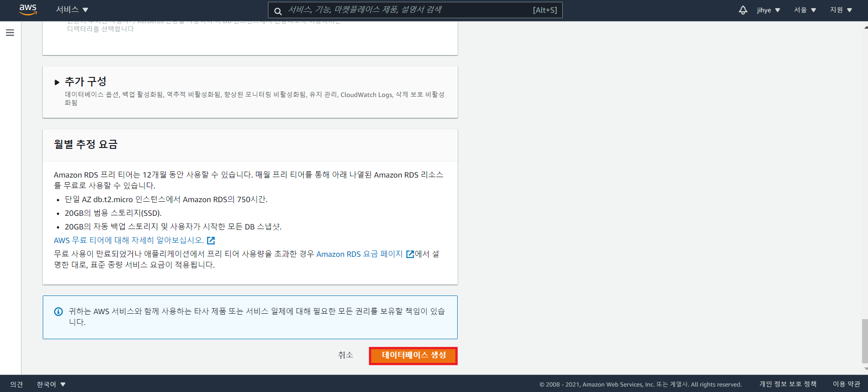The image size is (868, 392).
Task: Click text 20GB의 범용 스토리지(SSD).
Action: pos(113,213)
